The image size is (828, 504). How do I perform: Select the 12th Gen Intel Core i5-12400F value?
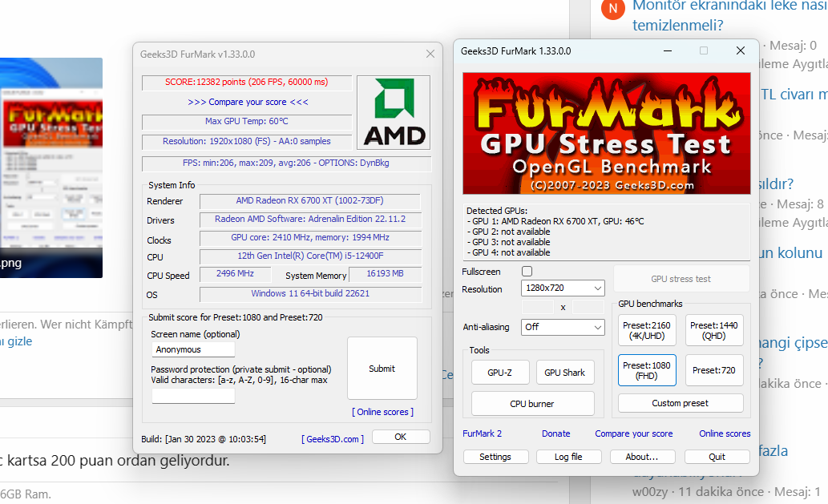(310, 256)
